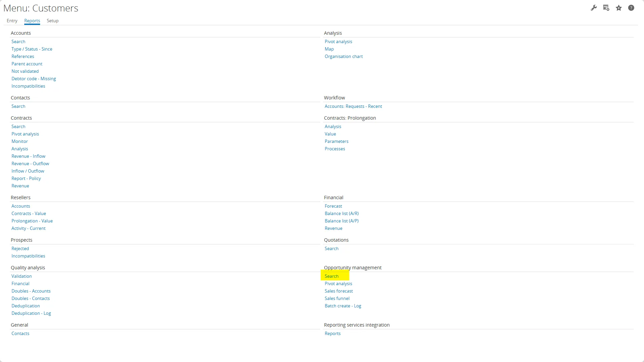The height and width of the screenshot is (362, 644).
Task: Click Deduplication - Log link
Action: [x=31, y=313]
